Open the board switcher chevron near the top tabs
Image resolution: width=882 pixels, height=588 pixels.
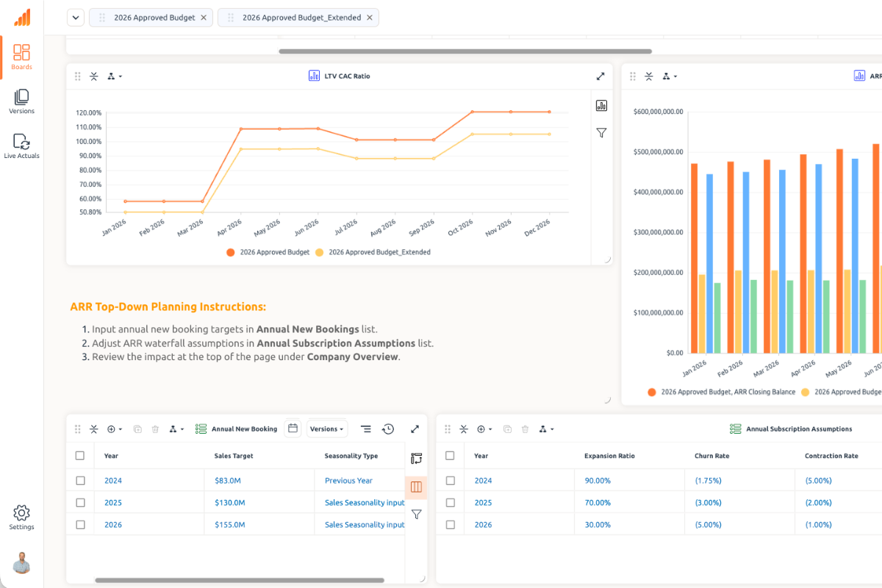click(x=75, y=17)
